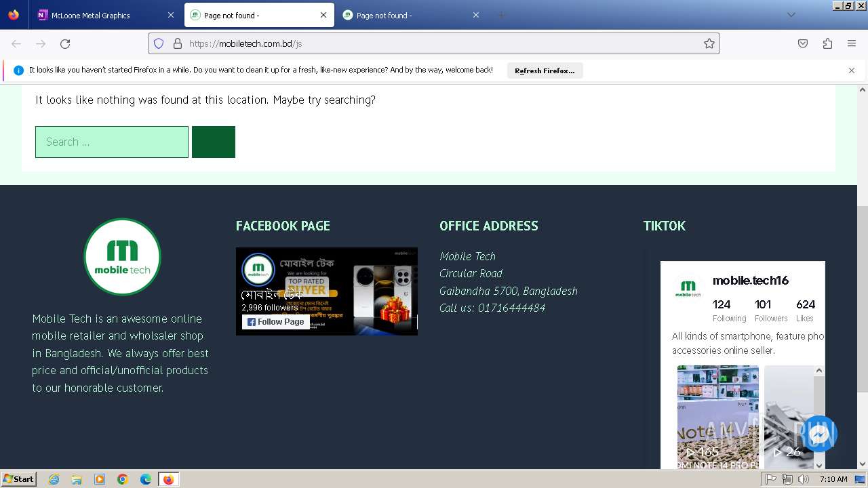Click the green search submit button
The image size is (868, 488).
214,142
